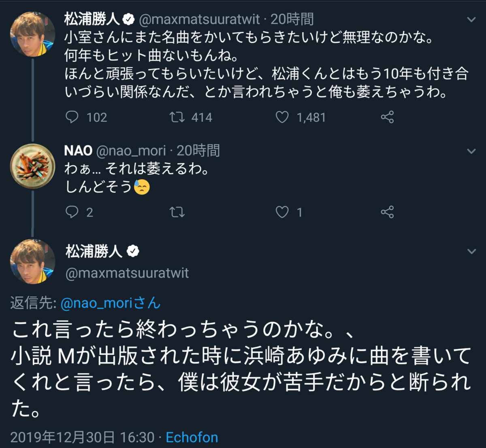
Task: Open the Echofon source link
Action: (x=192, y=437)
